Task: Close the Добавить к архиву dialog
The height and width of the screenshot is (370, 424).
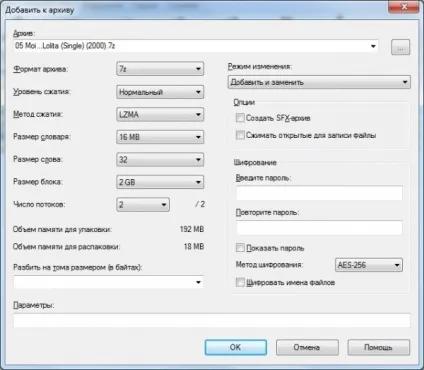Action: [x=404, y=7]
